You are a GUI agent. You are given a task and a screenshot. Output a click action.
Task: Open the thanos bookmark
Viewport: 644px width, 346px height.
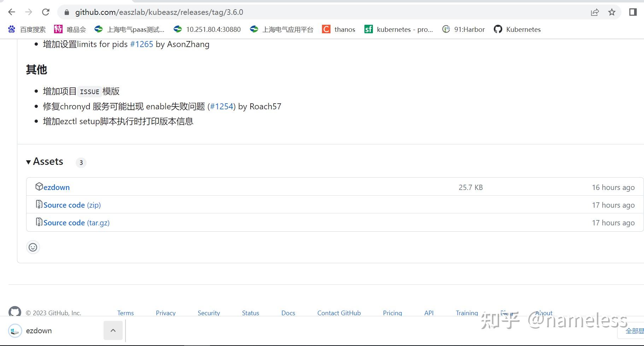click(338, 29)
